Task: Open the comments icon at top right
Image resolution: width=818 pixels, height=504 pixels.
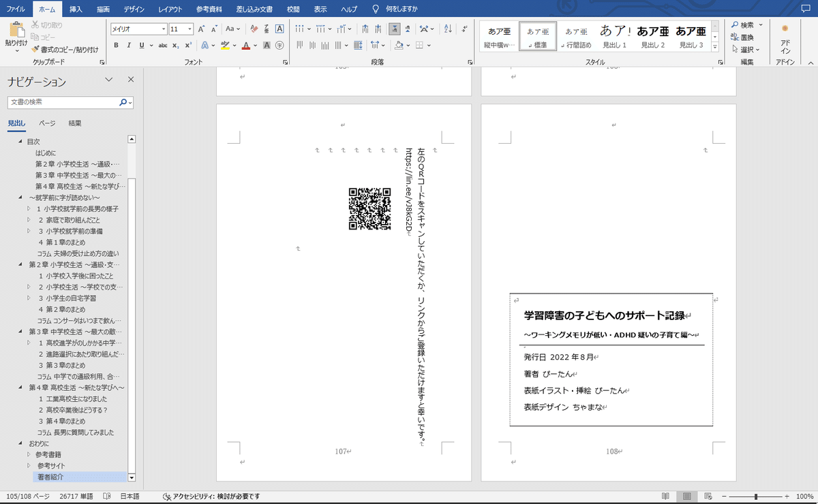Action: (x=805, y=8)
